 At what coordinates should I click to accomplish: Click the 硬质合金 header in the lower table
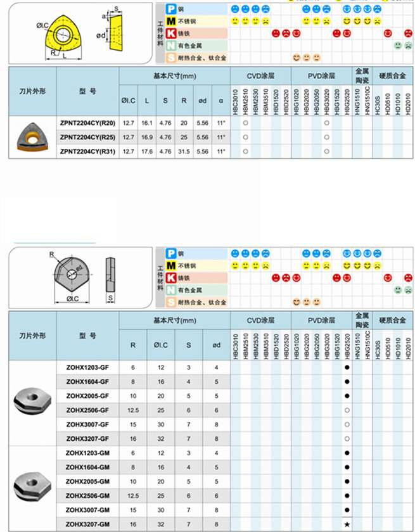point(393,321)
